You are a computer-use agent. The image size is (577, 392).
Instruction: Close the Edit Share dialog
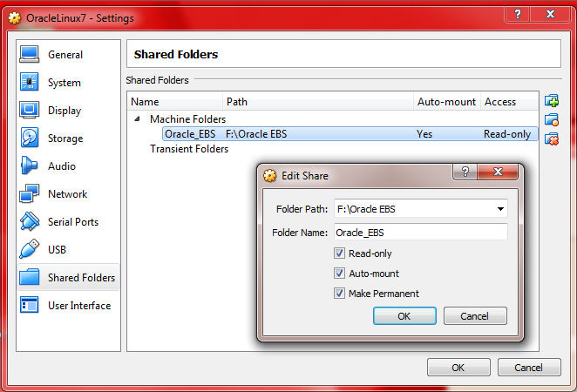(498, 172)
